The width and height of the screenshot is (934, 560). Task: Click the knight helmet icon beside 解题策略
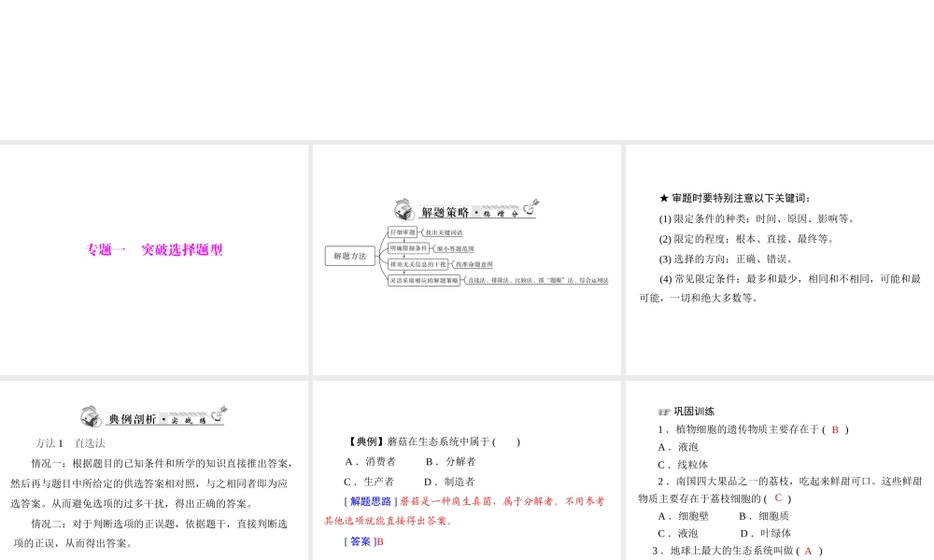click(403, 209)
